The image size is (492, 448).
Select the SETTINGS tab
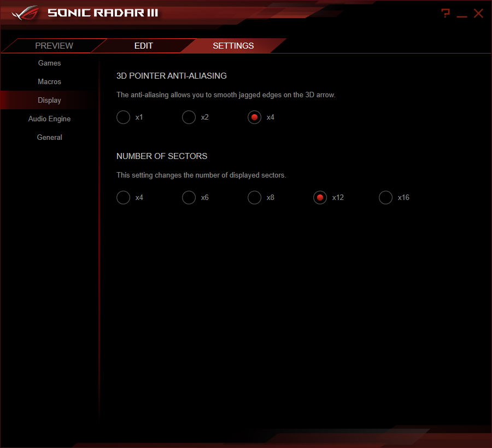click(x=233, y=46)
